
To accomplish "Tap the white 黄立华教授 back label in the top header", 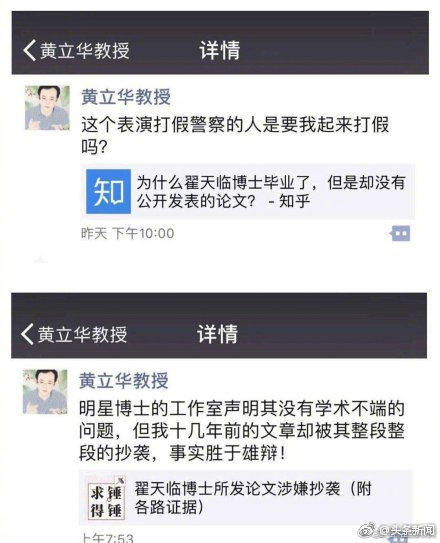I will tap(85, 51).
